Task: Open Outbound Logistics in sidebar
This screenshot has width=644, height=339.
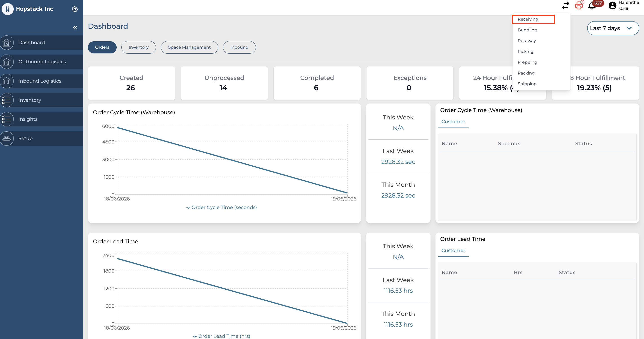Action: pyautogui.click(x=42, y=62)
